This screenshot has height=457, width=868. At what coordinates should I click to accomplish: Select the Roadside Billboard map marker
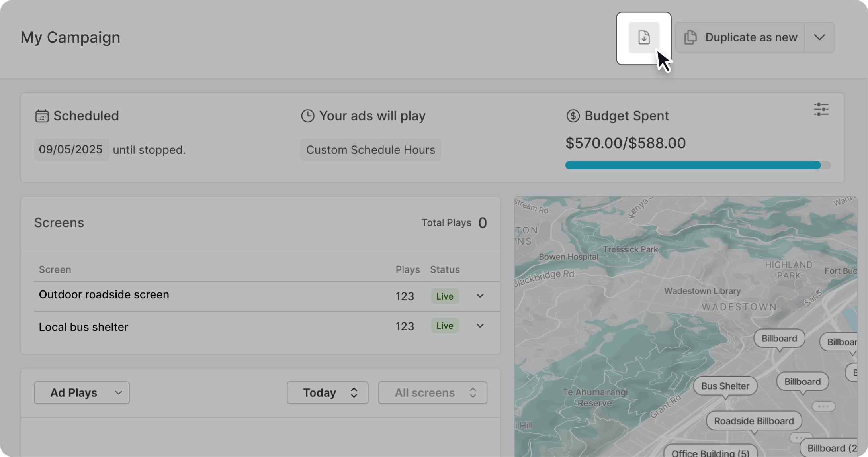pos(753,421)
